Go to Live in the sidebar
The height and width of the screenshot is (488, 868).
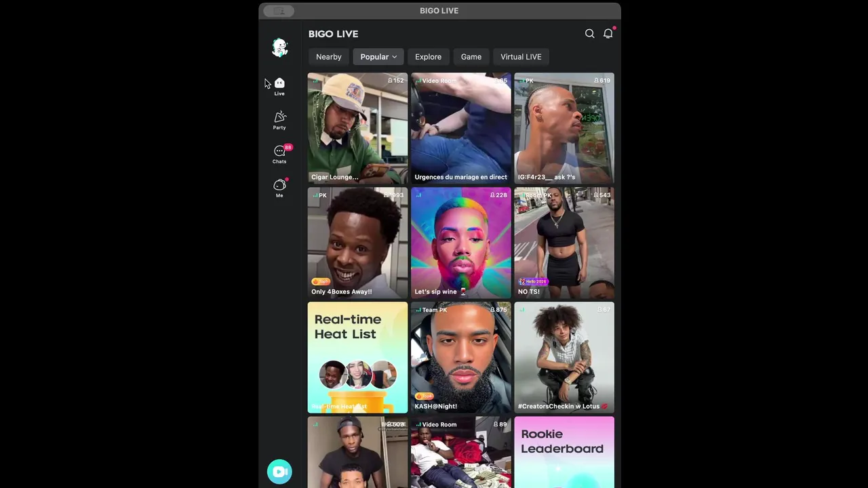click(x=279, y=87)
